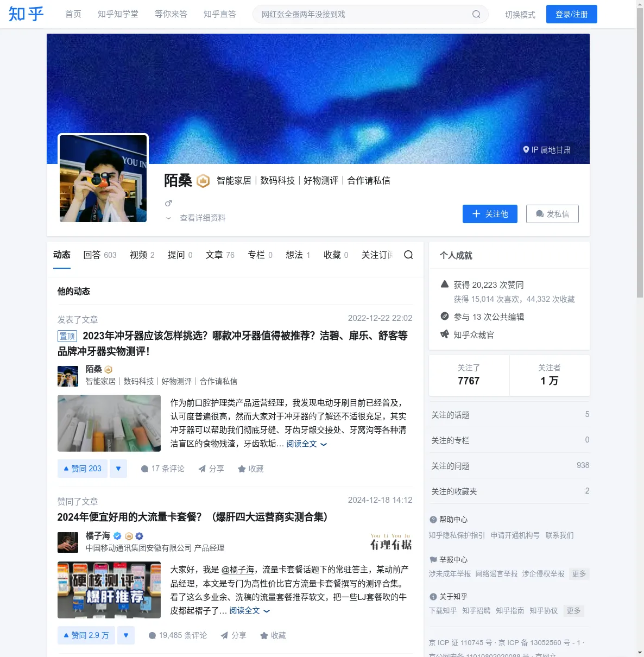
Task: Click 17 条评论 comments on first article
Action: [x=162, y=469]
